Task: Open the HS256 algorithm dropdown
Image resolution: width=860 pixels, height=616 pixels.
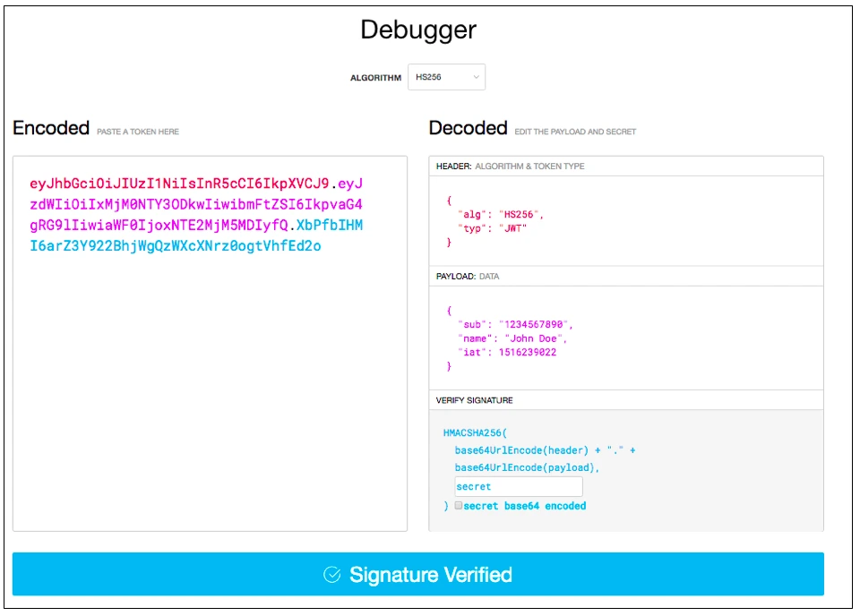Action: (446, 77)
